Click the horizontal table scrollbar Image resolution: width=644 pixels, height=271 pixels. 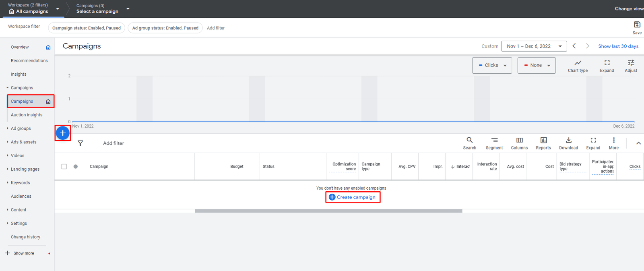tap(328, 211)
